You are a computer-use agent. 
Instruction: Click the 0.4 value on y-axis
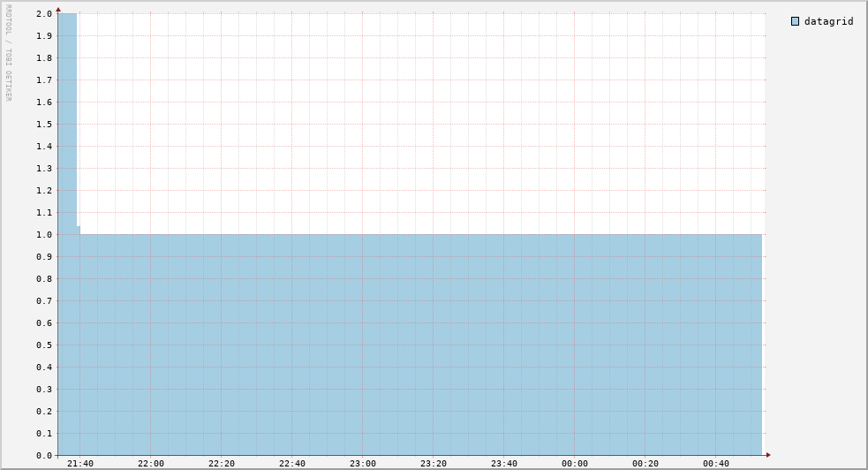pos(44,367)
